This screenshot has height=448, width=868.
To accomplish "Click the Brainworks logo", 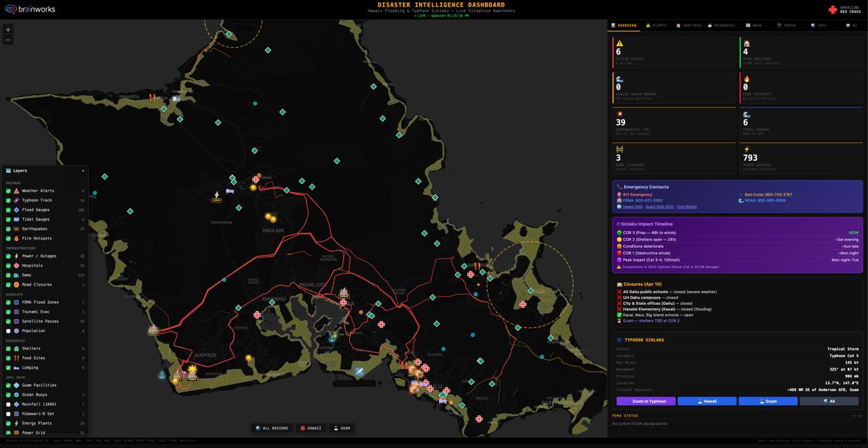I will coord(31,10).
